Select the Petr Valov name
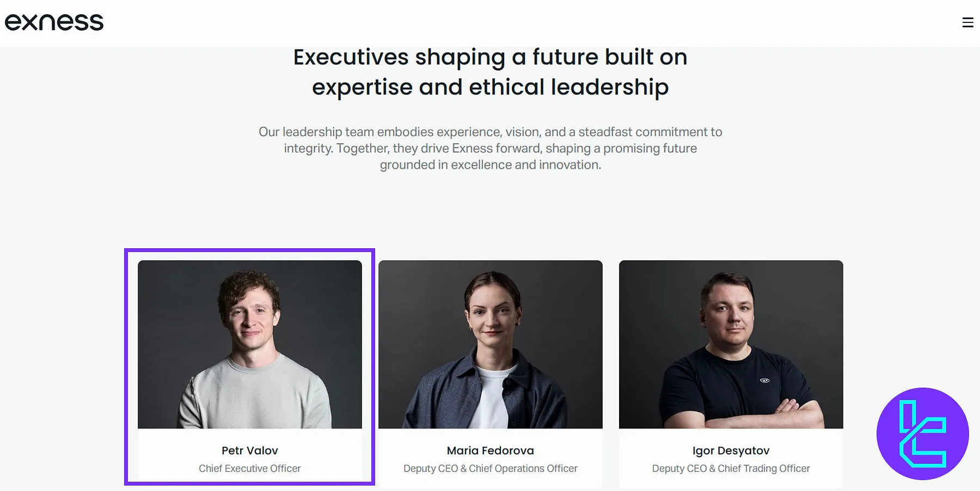This screenshot has width=980, height=491. pyautogui.click(x=249, y=451)
